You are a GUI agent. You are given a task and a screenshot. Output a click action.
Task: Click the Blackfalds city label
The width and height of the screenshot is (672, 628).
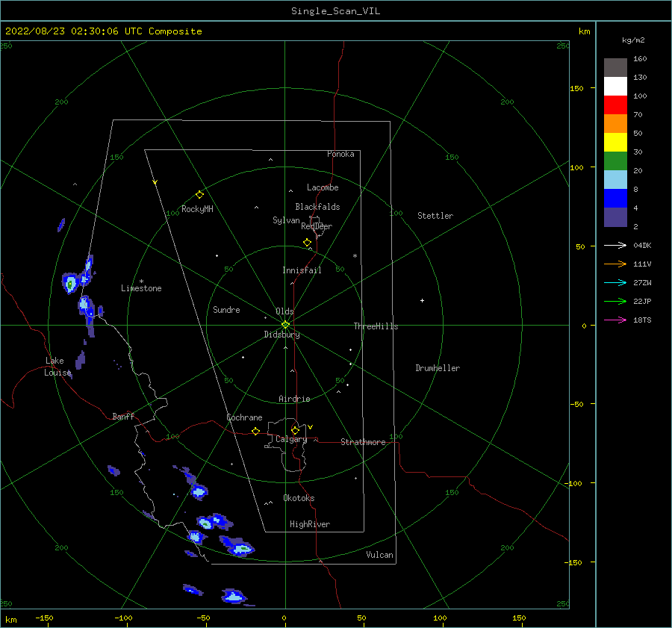pos(317,207)
